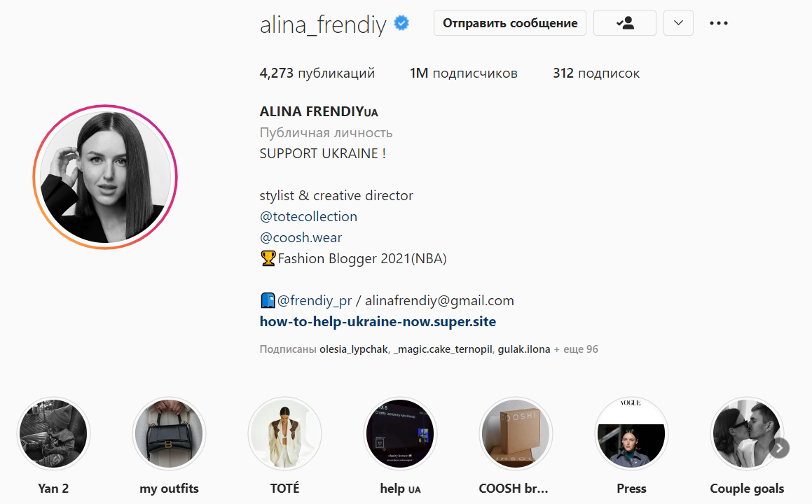View the 1M подписчиков followers list
This screenshot has width=812, height=504.
click(464, 73)
